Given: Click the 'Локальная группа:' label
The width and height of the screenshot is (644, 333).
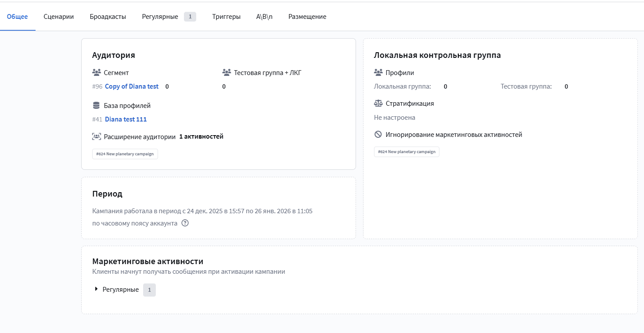Looking at the screenshot, I should (x=403, y=86).
